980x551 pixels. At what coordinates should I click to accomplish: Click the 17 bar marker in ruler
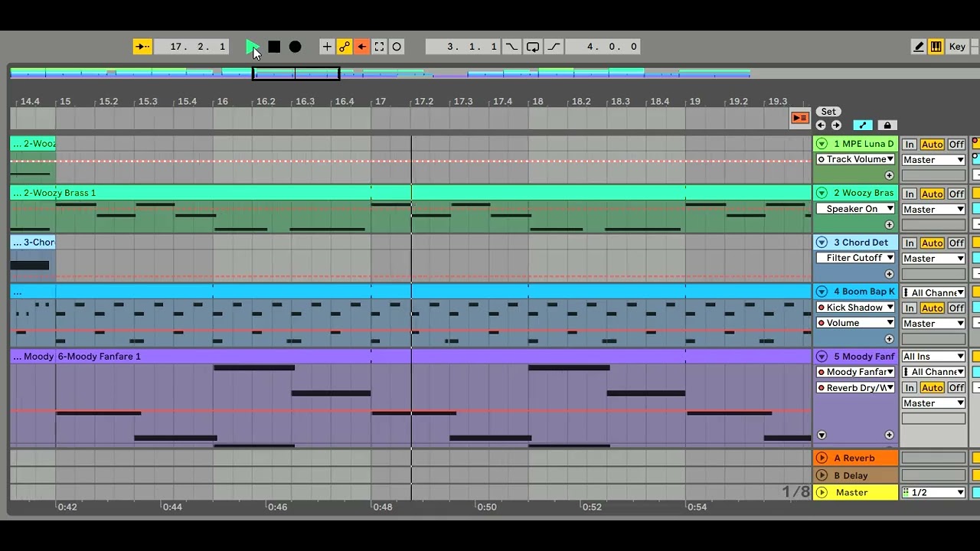coord(381,101)
